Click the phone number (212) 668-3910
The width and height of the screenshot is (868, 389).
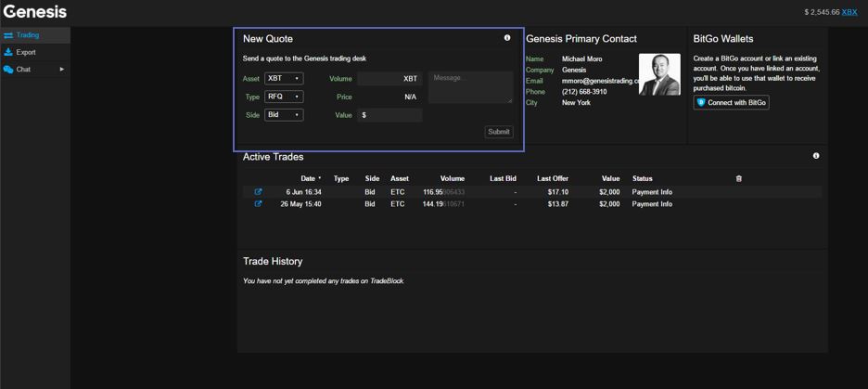click(584, 92)
